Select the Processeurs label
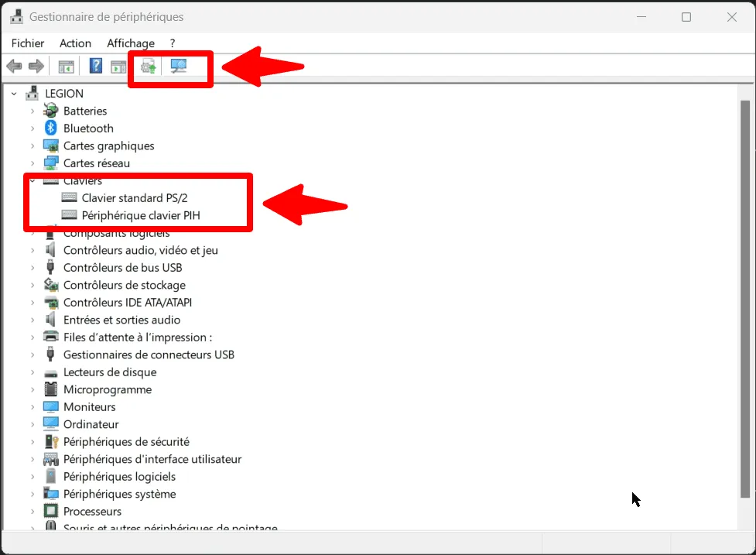756x555 pixels. tap(93, 511)
